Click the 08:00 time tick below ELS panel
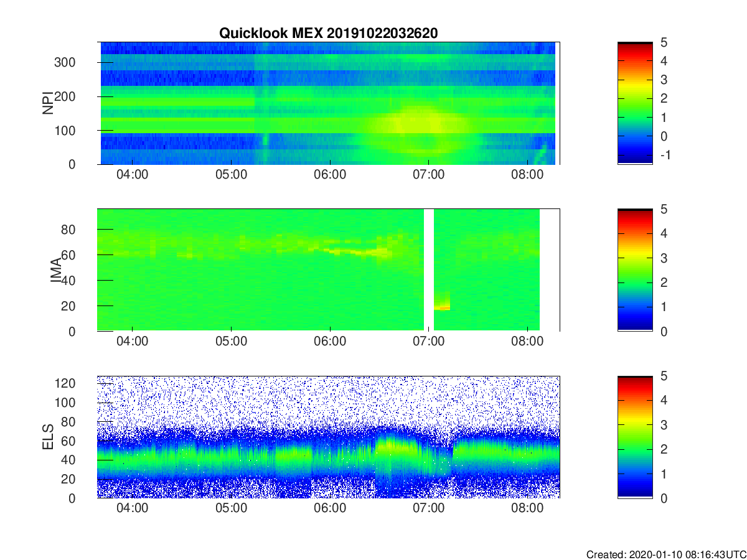747x560 pixels. point(527,508)
